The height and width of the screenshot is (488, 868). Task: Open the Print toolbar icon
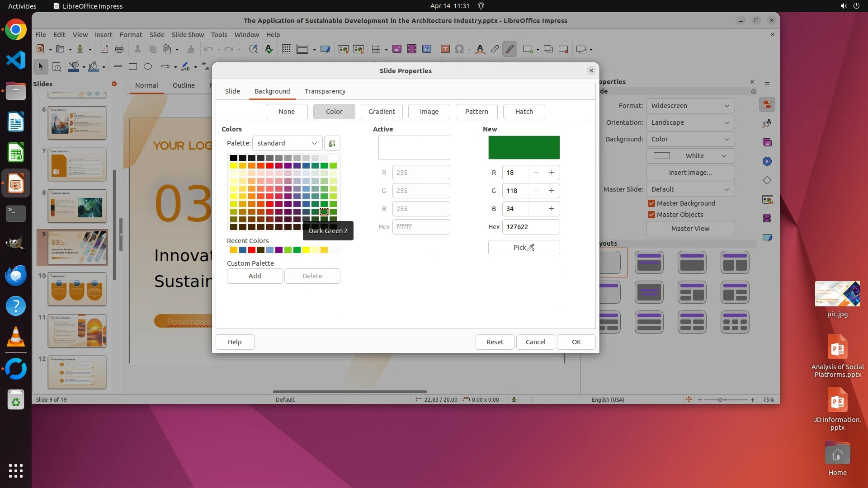tap(119, 49)
